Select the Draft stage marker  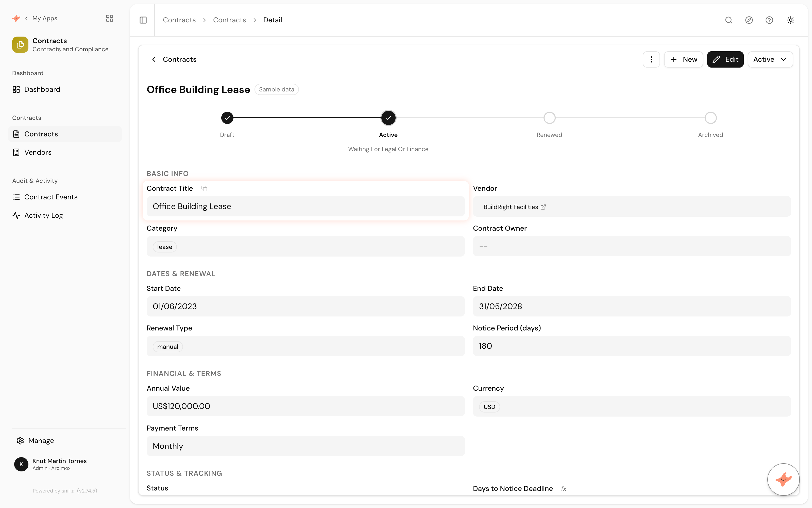coord(227,118)
